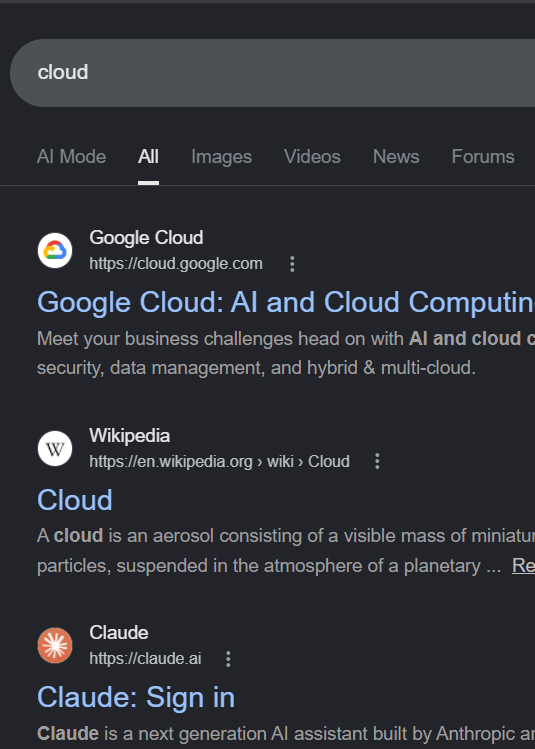This screenshot has width=535, height=749.
Task: Open the Images tab
Action: pyautogui.click(x=222, y=157)
